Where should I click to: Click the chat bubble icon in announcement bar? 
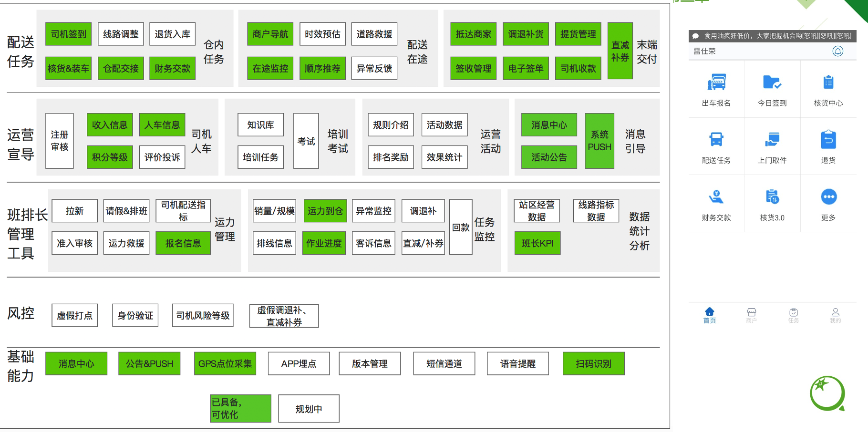click(695, 36)
